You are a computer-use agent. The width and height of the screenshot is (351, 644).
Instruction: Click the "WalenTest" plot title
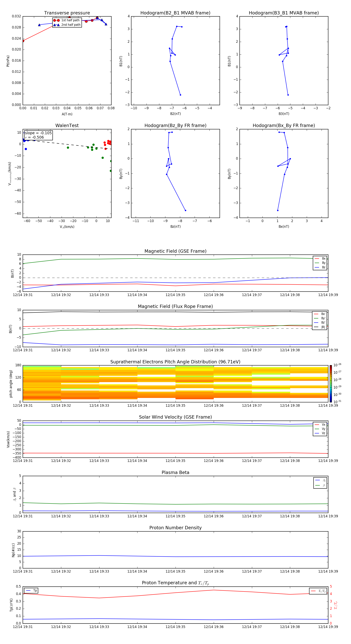click(67, 125)
